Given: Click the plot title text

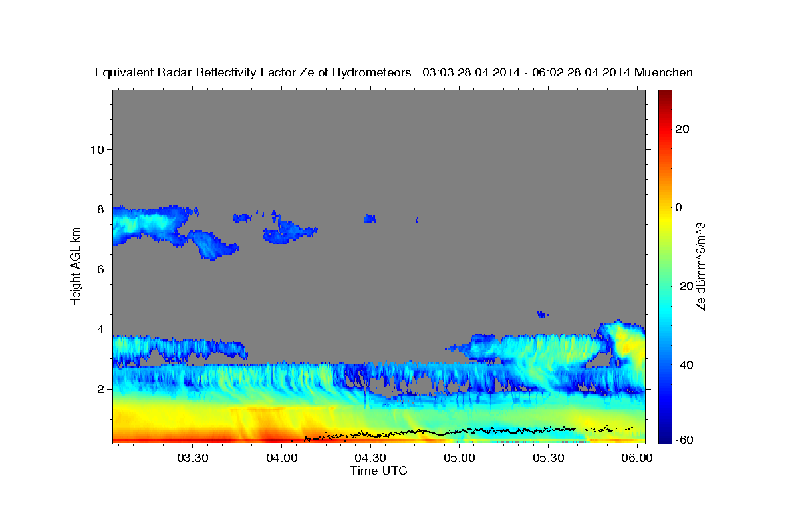Looking at the screenshot, I should click(394, 72).
